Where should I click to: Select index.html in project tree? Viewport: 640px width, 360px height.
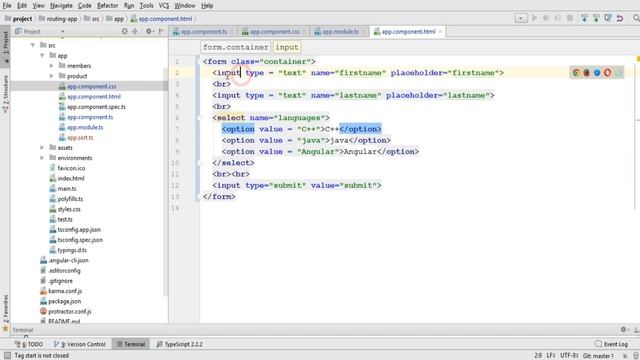point(71,178)
